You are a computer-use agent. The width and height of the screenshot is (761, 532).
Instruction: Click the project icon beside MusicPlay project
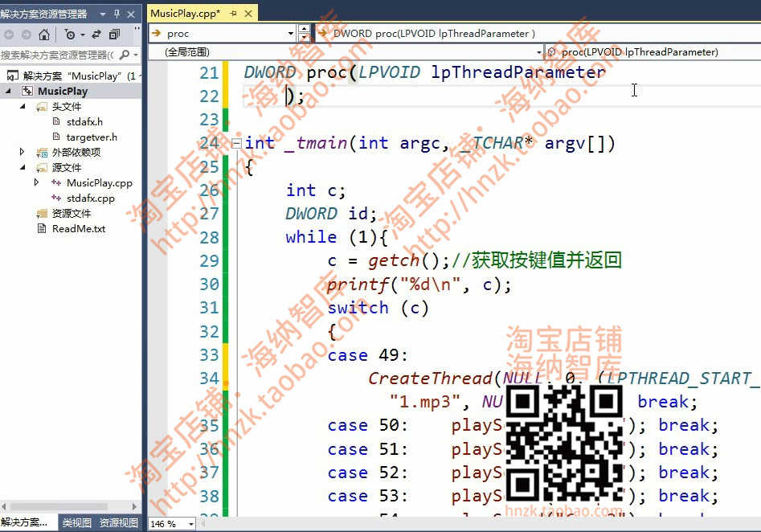coord(27,92)
